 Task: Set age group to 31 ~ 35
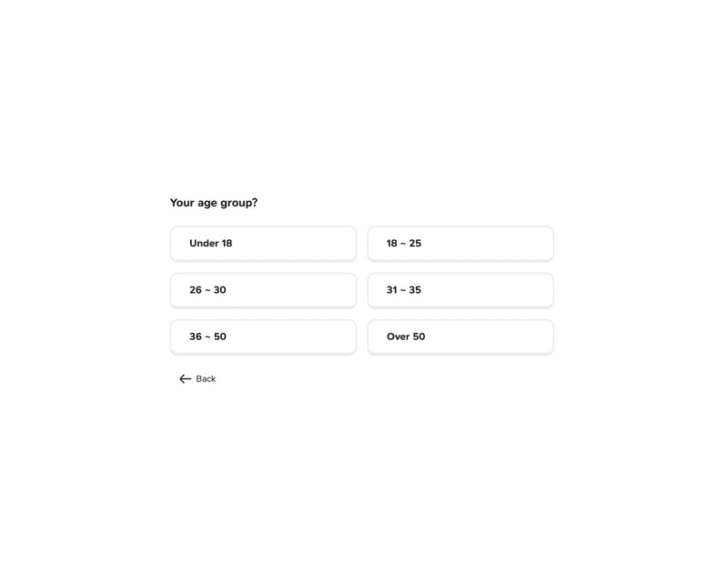[460, 290]
